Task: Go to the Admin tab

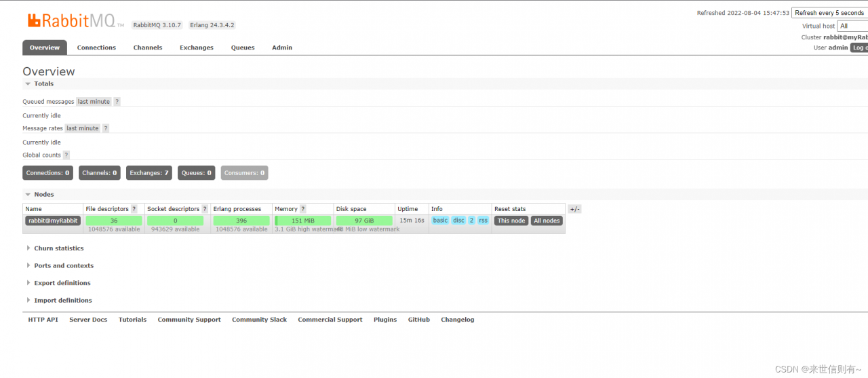Action: click(x=282, y=48)
